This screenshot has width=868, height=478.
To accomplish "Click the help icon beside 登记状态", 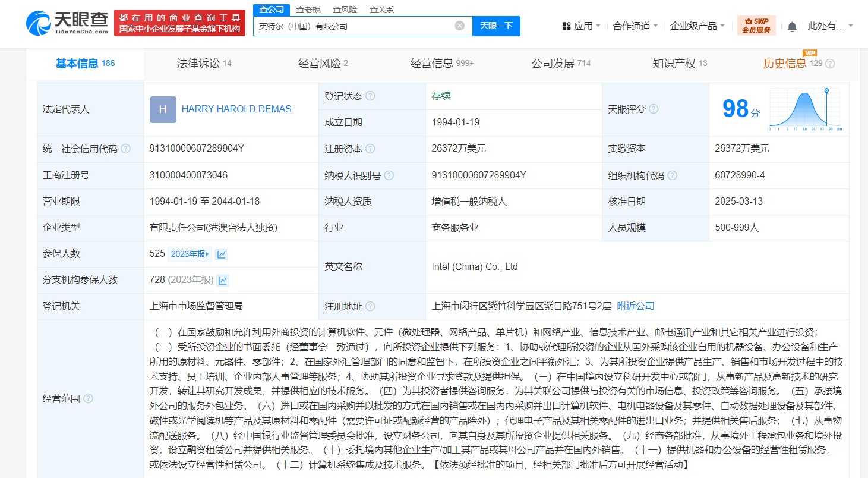I will pyautogui.click(x=370, y=96).
